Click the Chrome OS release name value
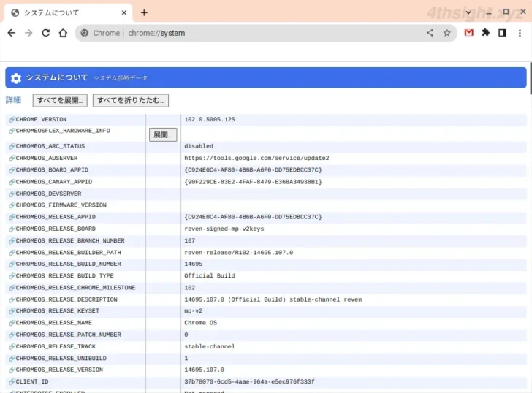This screenshot has width=532, height=393. 200,322
